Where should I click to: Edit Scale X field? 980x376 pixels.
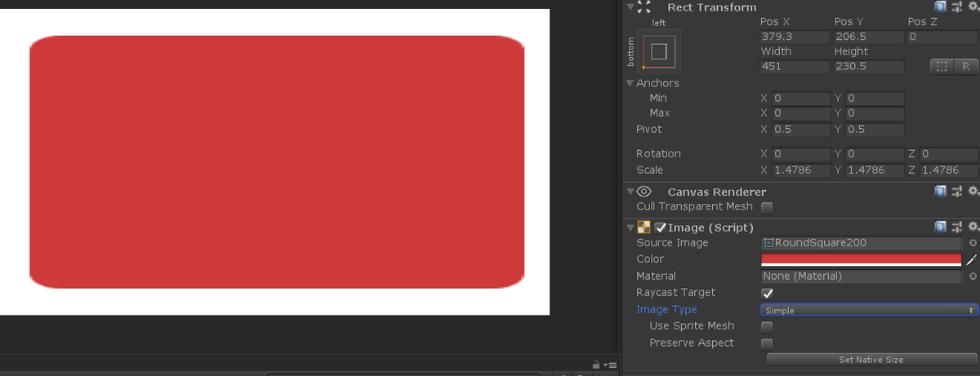[801, 170]
